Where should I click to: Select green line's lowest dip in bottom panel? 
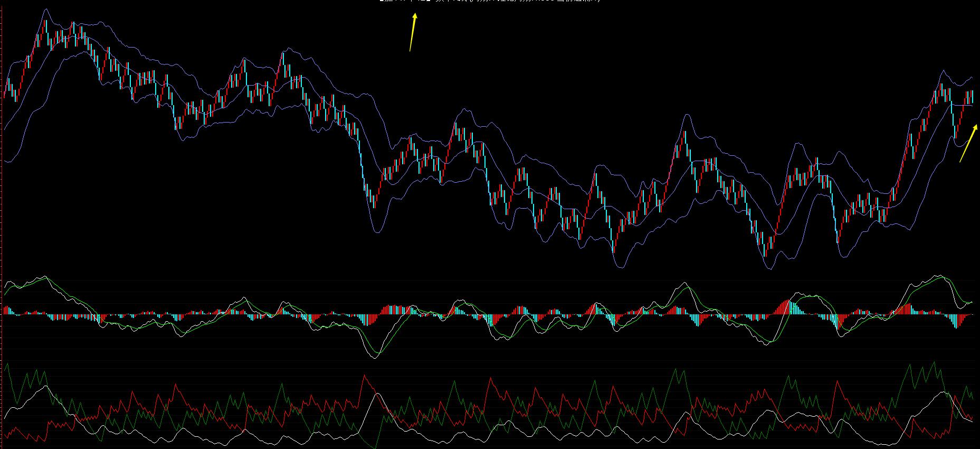pos(375,447)
